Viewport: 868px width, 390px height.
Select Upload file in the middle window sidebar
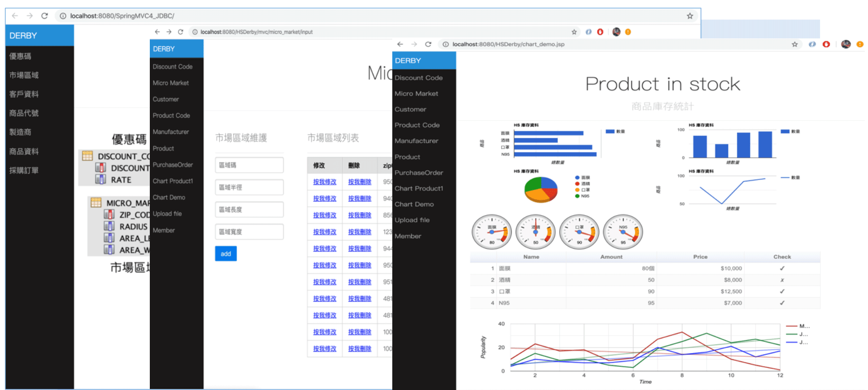(167, 214)
